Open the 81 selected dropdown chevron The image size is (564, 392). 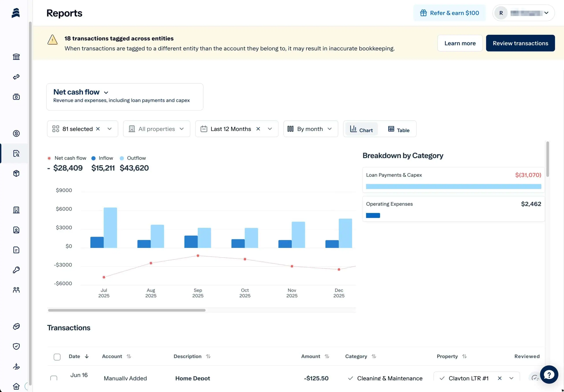[109, 129]
